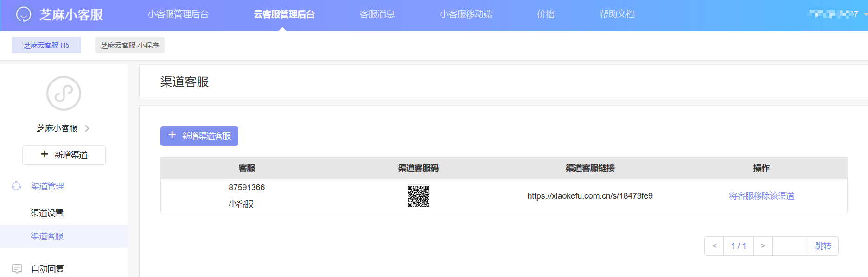This screenshot has height=277, width=868.
Task: Open 小客服移动端 in top navigation
Action: tap(466, 14)
